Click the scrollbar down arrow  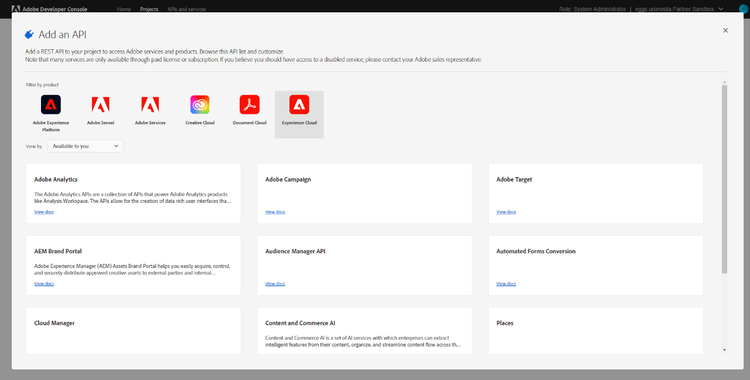(x=724, y=350)
